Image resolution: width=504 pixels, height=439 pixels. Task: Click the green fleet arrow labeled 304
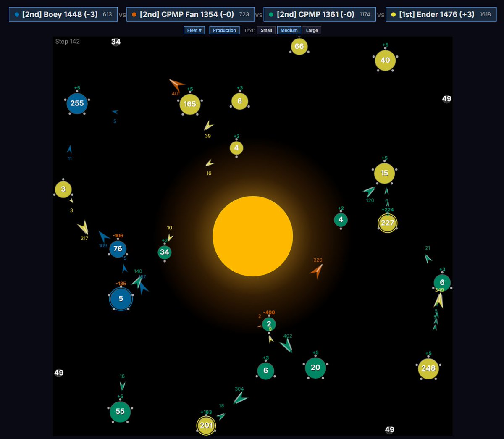(x=240, y=398)
